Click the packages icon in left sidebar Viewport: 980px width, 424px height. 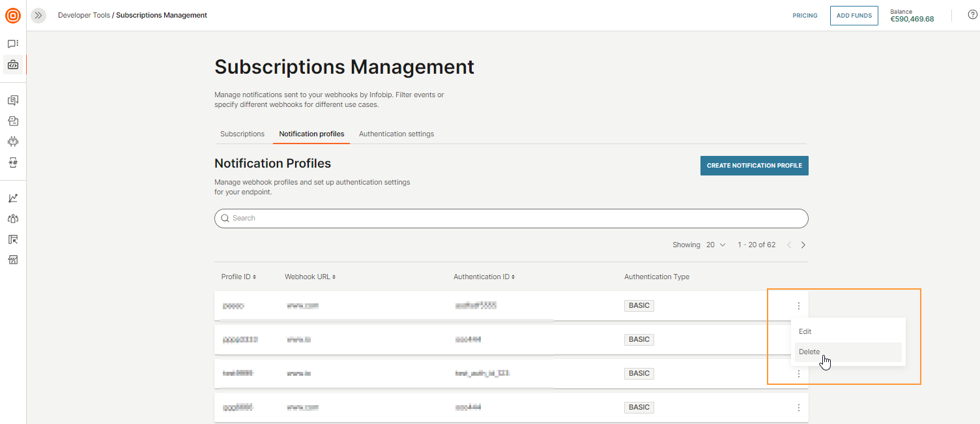point(13,121)
